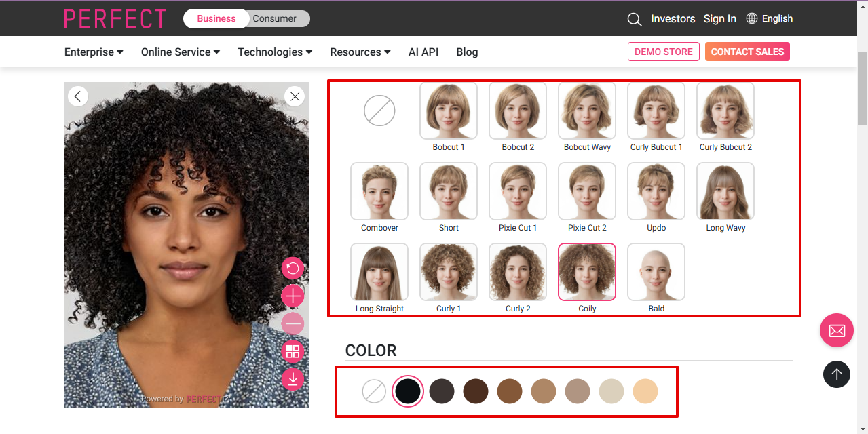Click the Sign In link

tap(720, 18)
